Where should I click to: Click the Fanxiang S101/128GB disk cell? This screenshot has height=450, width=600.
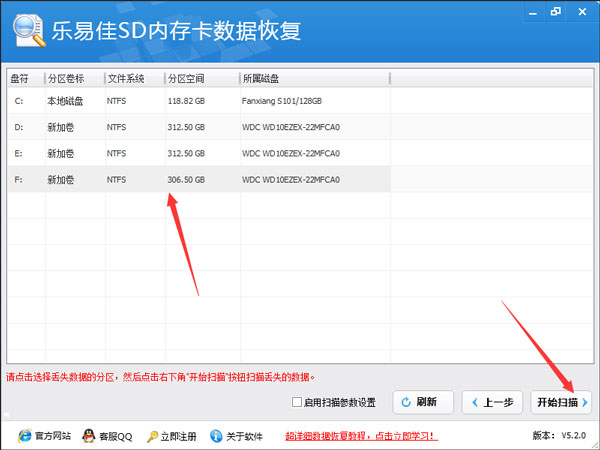coord(282,101)
